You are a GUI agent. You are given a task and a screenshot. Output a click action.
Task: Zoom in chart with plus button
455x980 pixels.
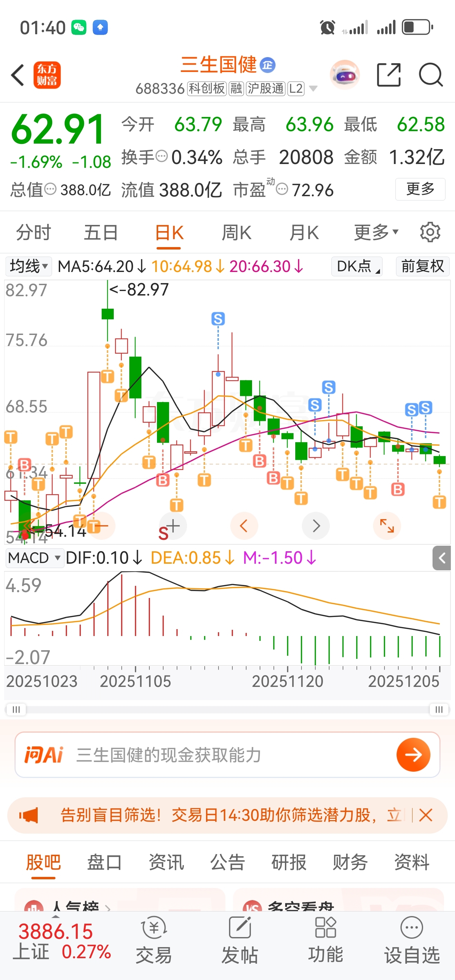pyautogui.click(x=173, y=526)
